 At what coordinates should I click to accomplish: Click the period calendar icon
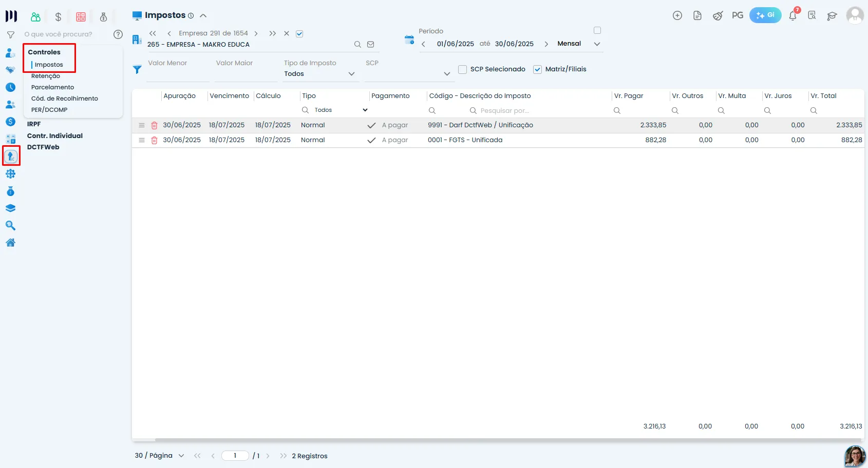click(x=409, y=40)
